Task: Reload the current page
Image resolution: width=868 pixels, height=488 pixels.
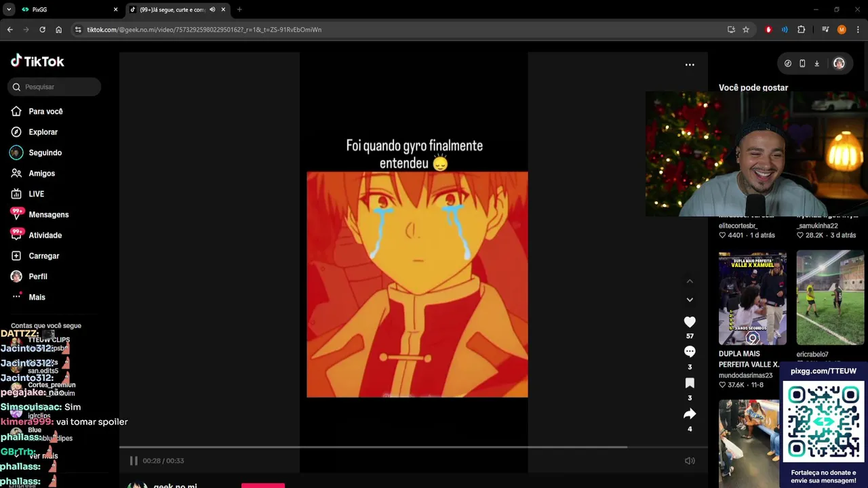Action: (x=42, y=30)
